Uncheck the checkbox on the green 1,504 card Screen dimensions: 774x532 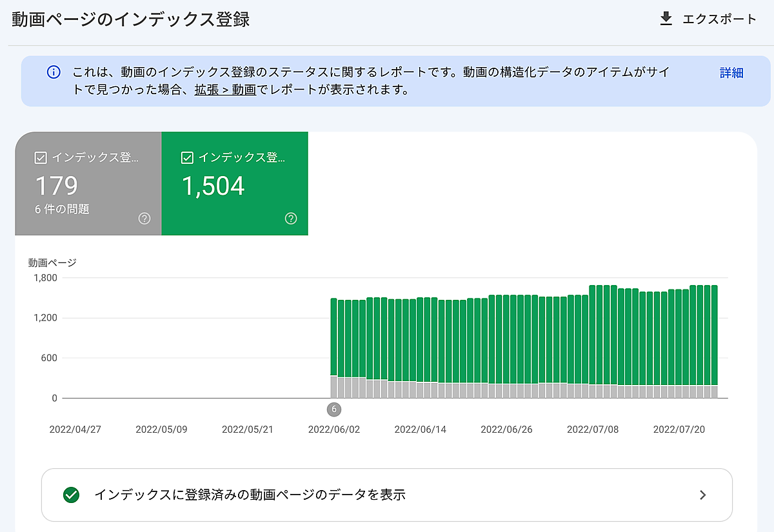pos(187,157)
